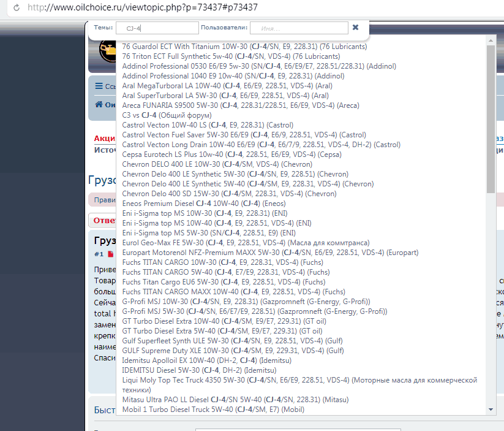This screenshot has width=504, height=431.
Task: Select G-Profi MSJ 5W-30 result
Action: tap(255, 311)
